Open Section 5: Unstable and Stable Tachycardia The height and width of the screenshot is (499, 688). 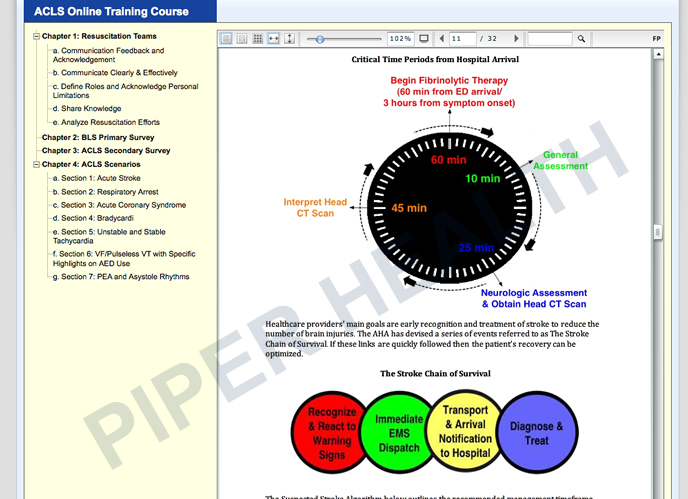(109, 236)
